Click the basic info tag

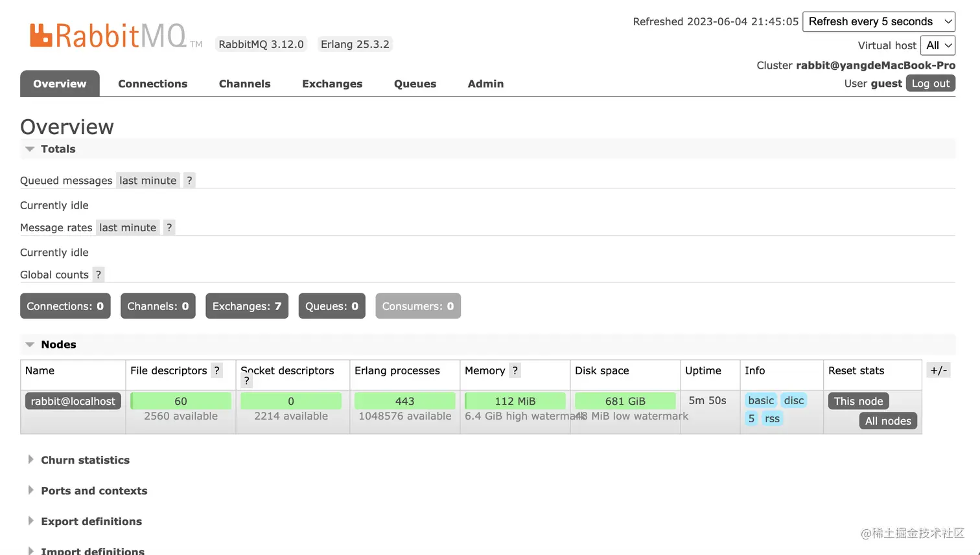(761, 400)
